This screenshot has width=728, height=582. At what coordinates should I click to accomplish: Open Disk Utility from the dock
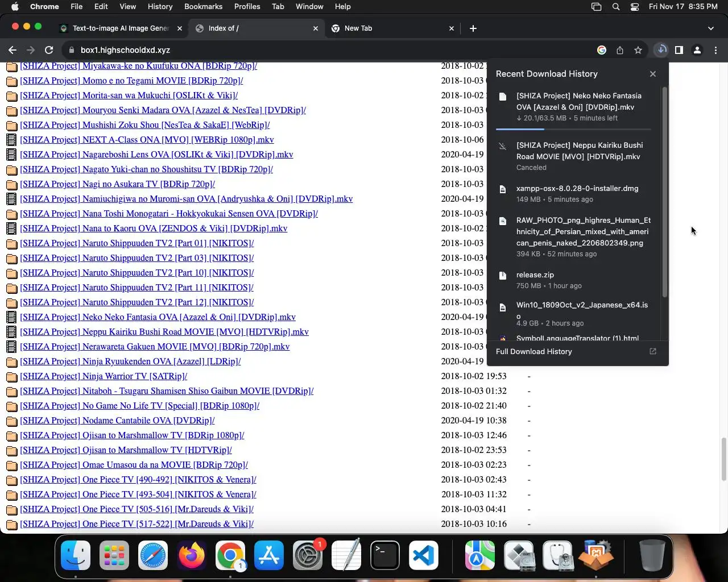557,555
